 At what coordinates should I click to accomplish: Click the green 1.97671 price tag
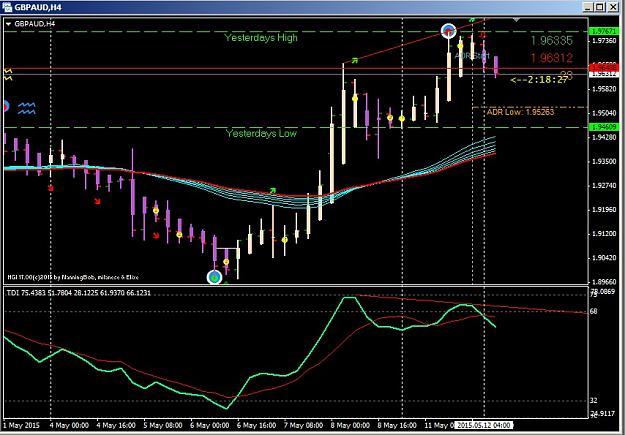(604, 31)
